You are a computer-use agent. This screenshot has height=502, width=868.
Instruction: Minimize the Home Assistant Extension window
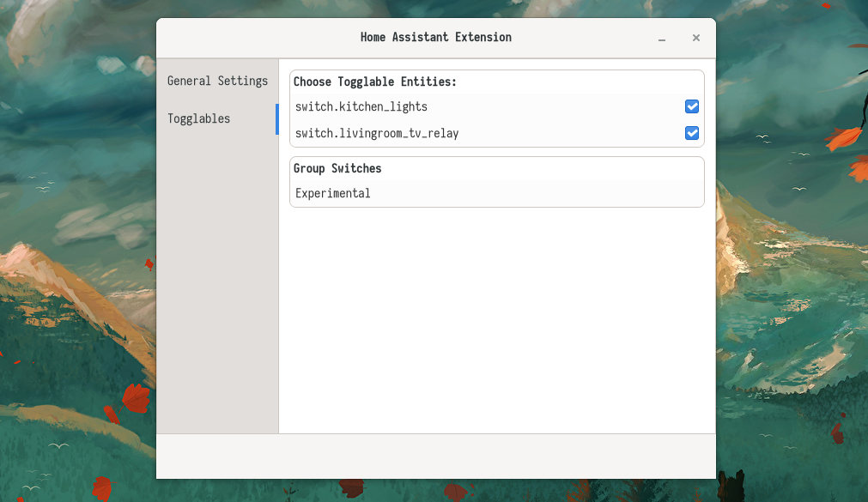coord(662,38)
